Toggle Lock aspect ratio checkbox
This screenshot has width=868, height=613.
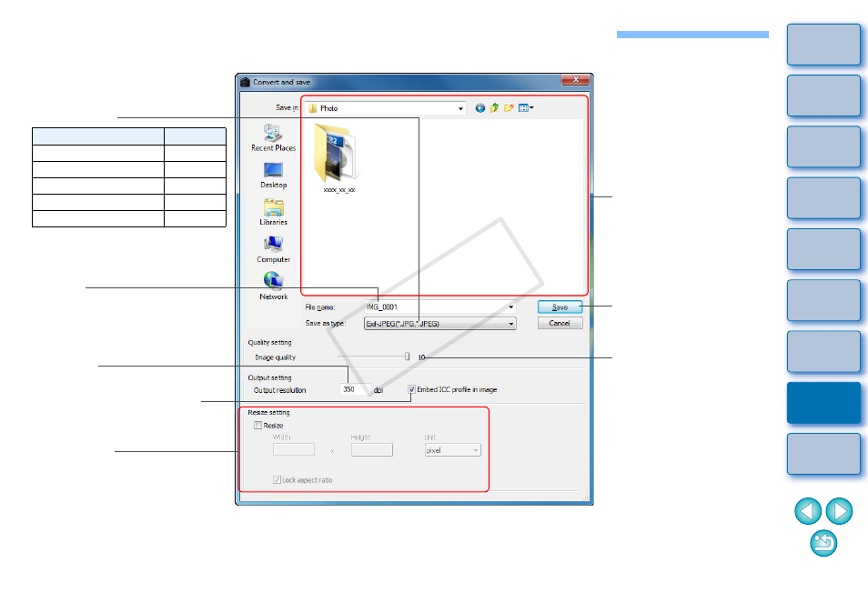(x=277, y=479)
